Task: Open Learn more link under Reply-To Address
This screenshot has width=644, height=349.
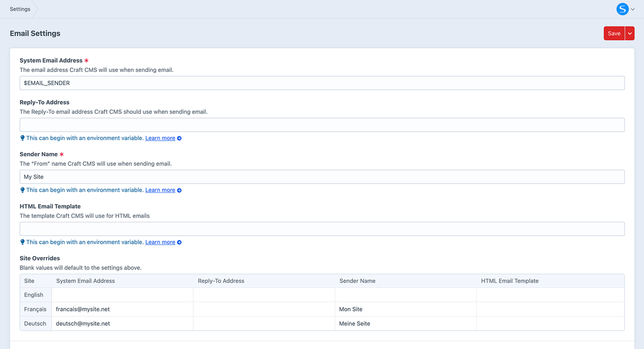Action: point(160,138)
